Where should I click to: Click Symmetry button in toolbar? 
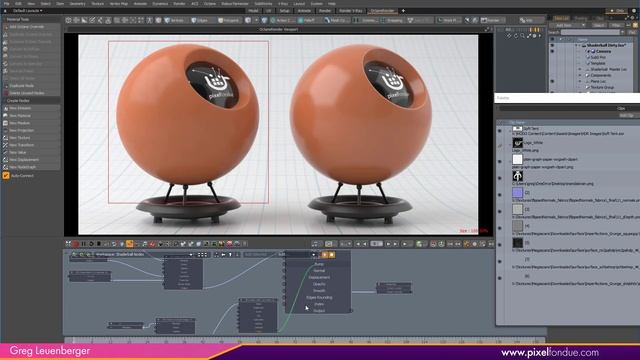coord(367,20)
